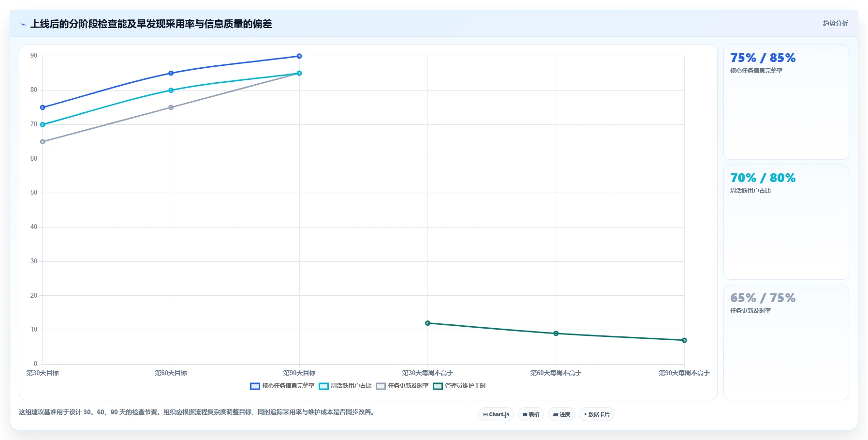868x440 pixels.
Task: Click the green data point at 第30天每周不高于
Action: coord(427,323)
